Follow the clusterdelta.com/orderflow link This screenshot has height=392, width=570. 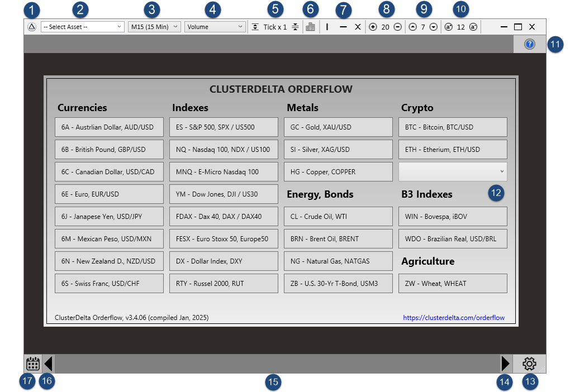(454, 318)
